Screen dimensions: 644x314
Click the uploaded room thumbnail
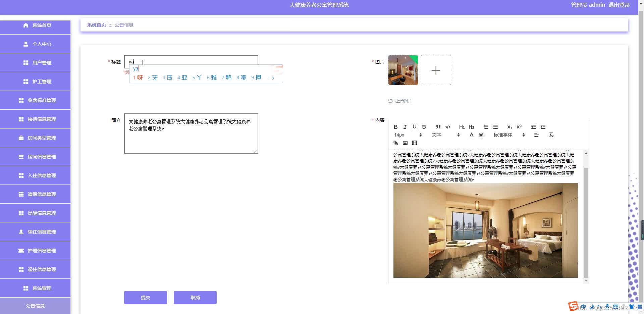tap(403, 70)
